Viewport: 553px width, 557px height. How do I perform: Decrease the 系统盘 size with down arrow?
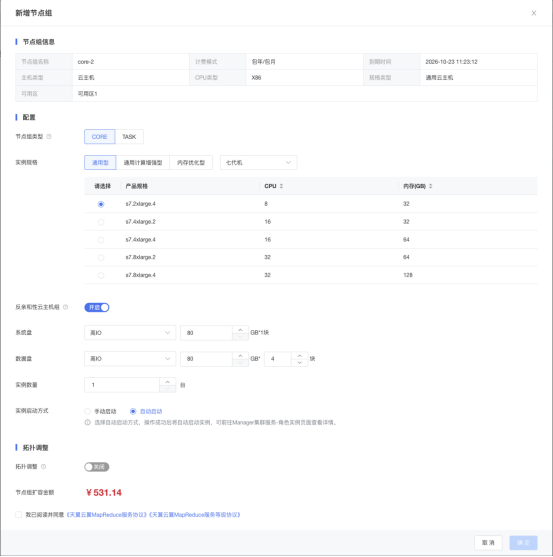coord(240,337)
